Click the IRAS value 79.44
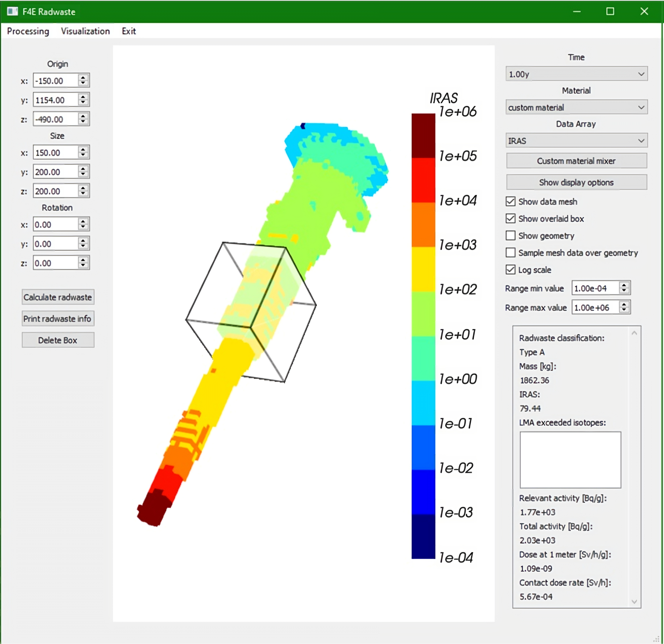 pyautogui.click(x=530, y=408)
